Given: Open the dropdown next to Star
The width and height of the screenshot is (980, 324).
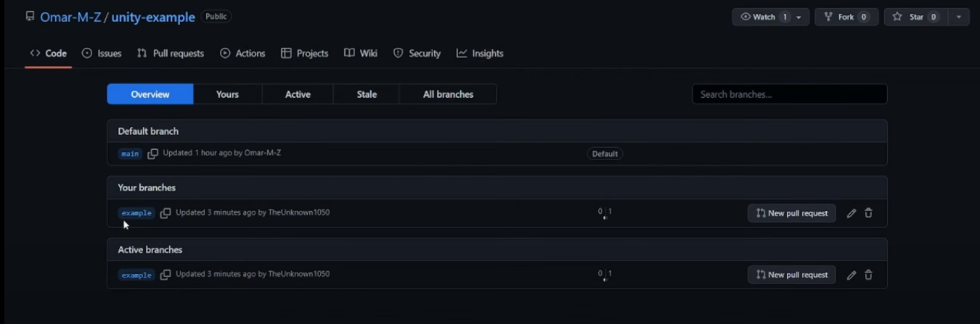Looking at the screenshot, I should [x=959, y=17].
